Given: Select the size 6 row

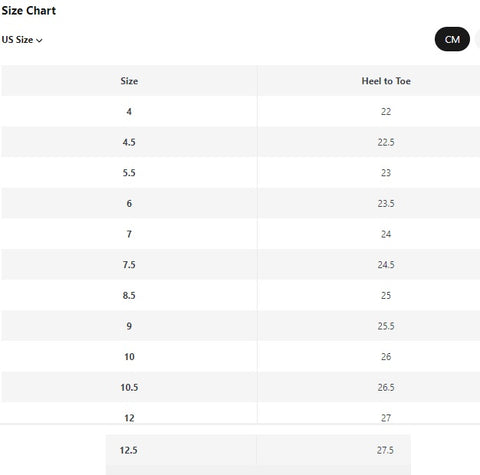Looking at the screenshot, I should point(241,203).
